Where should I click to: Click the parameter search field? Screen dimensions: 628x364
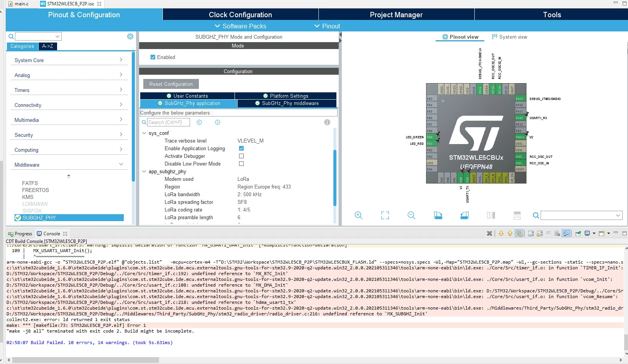coord(169,122)
